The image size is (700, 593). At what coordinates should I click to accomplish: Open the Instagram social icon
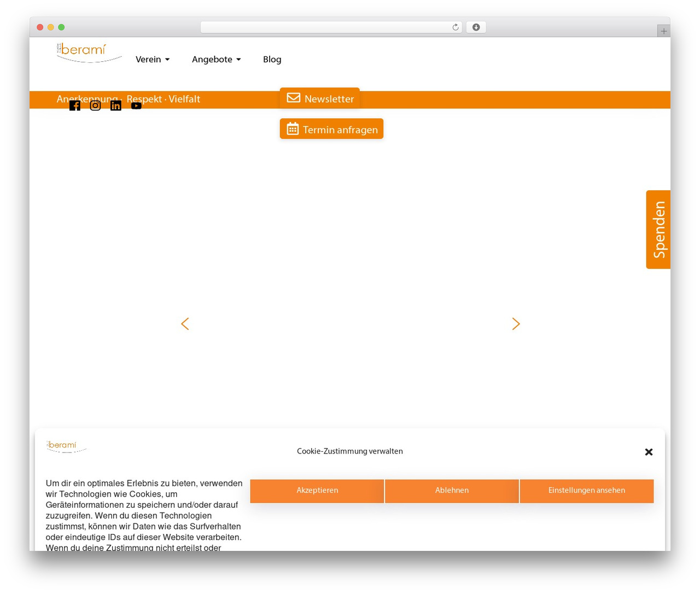(x=95, y=106)
